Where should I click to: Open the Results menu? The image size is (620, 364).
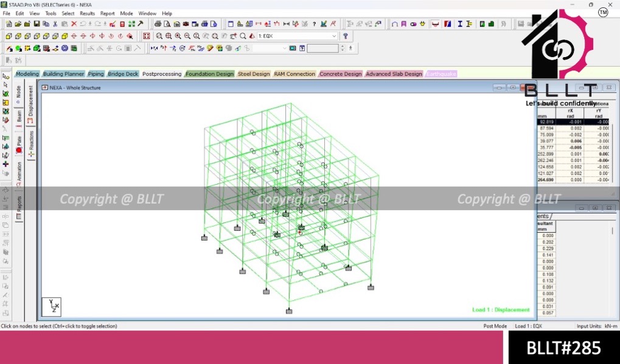[88, 13]
